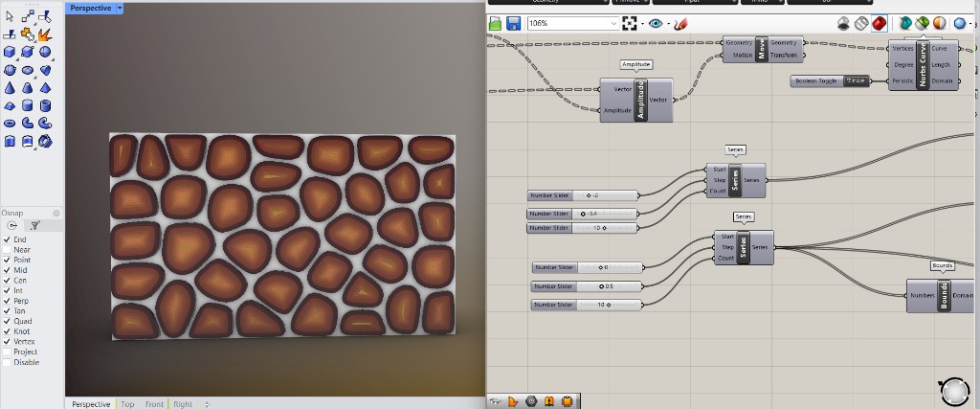Select the Cylinder solid tool
980x409 pixels.
(28, 105)
